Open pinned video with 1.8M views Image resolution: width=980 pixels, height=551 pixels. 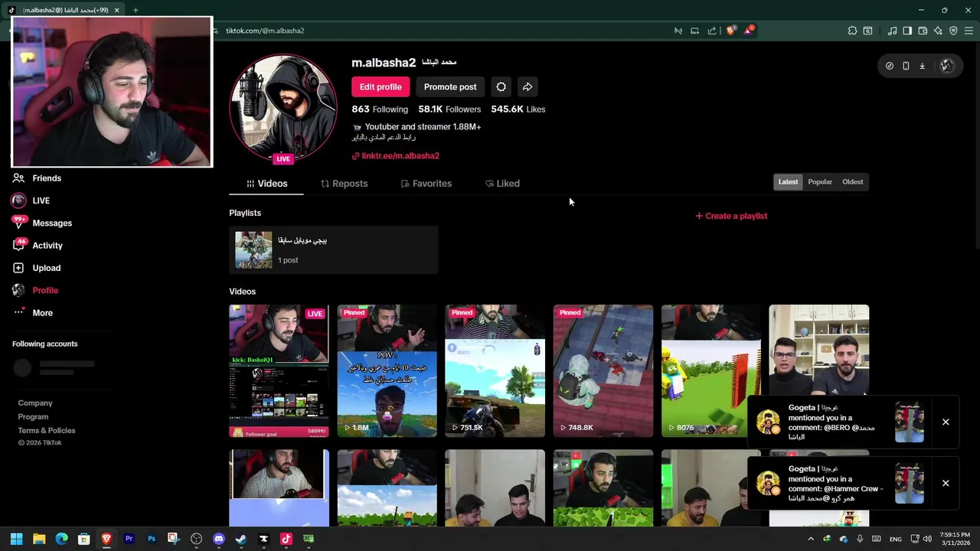[x=387, y=371]
